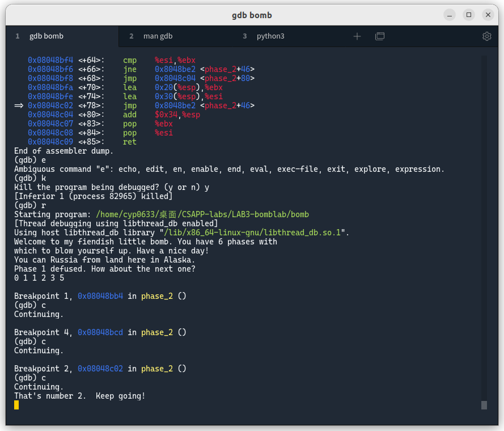Viewport: 504px width, 431px height.
Task: Close the gdb bomb window
Action: click(488, 15)
